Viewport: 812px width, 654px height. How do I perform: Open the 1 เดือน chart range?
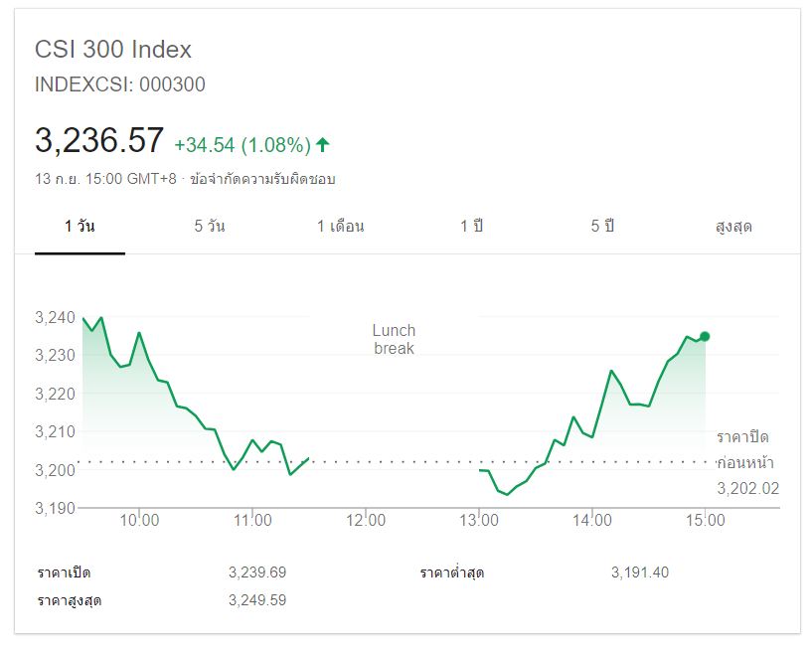tap(340, 227)
